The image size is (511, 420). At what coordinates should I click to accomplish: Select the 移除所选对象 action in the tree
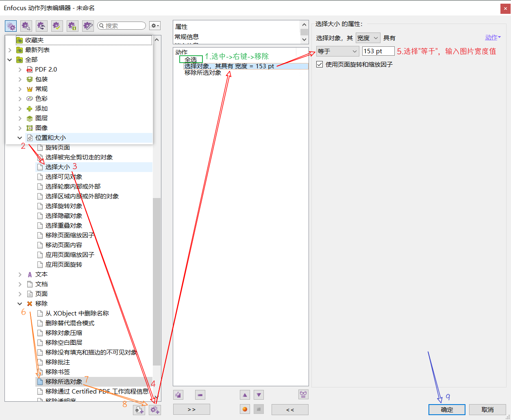click(x=64, y=382)
